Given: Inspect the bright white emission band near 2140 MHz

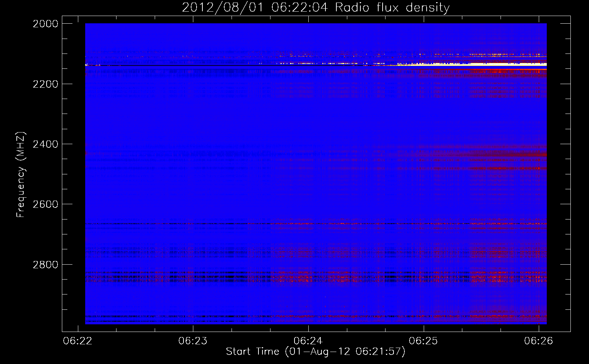Looking at the screenshot, I should click(471, 64).
